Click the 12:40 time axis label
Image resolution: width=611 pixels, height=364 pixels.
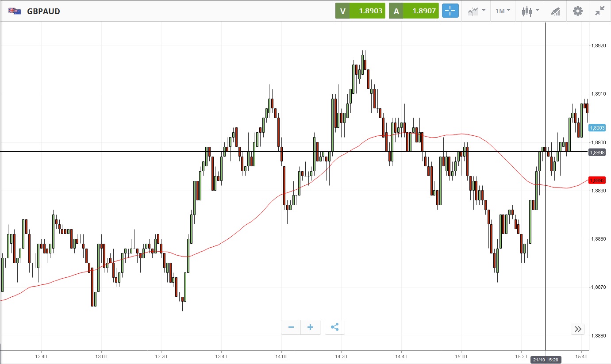[41, 356]
